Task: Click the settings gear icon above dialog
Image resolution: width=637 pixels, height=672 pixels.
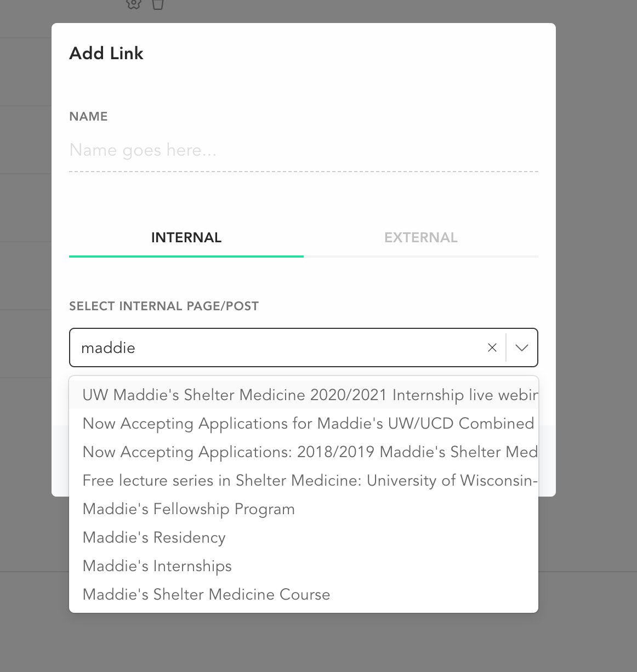Action: [133, 4]
